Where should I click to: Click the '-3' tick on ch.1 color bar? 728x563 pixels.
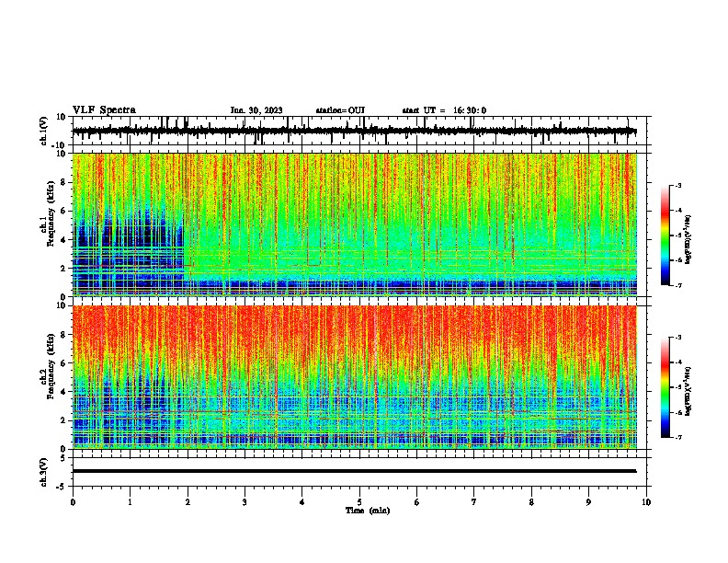(x=677, y=186)
